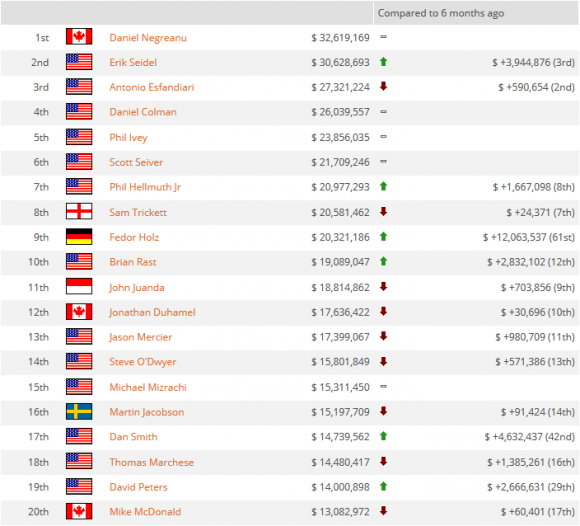Click the Canadian flag beside Mike McDonald
This screenshot has width=580, height=526.
coord(79,511)
